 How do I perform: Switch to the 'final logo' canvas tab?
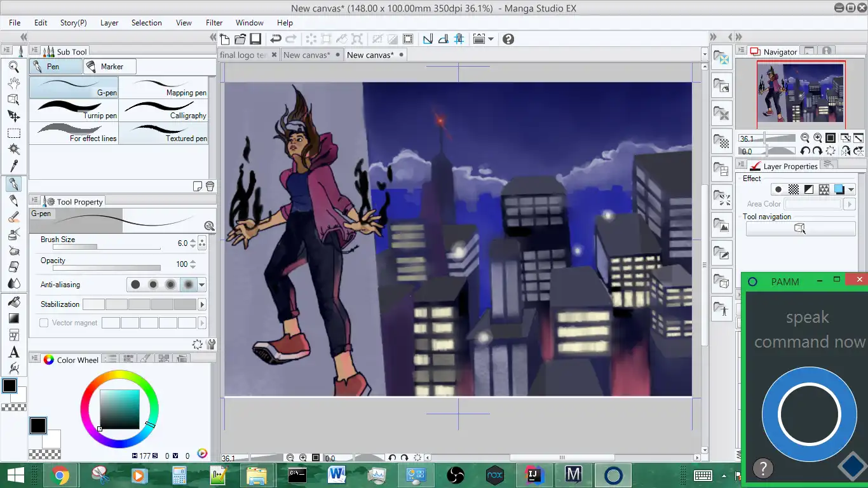[243, 55]
